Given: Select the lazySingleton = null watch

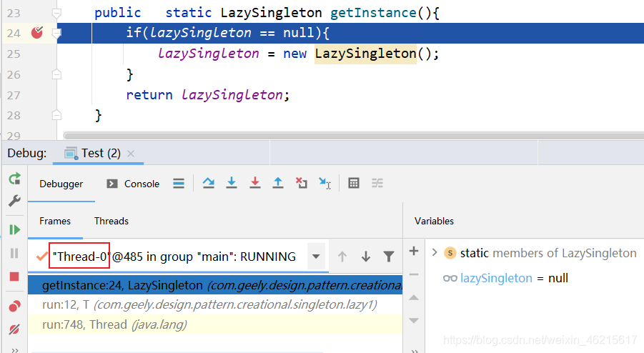Looking at the screenshot, I should 505,278.
